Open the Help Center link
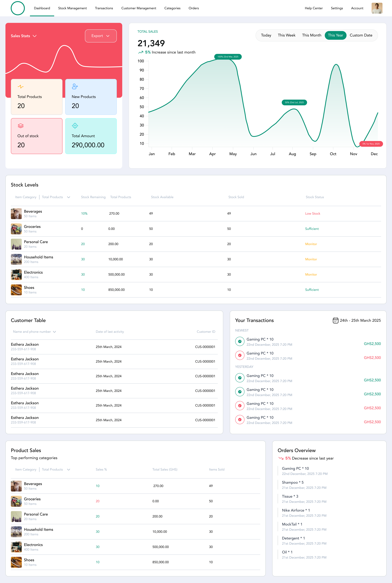This screenshot has width=392, height=583. coord(314,8)
